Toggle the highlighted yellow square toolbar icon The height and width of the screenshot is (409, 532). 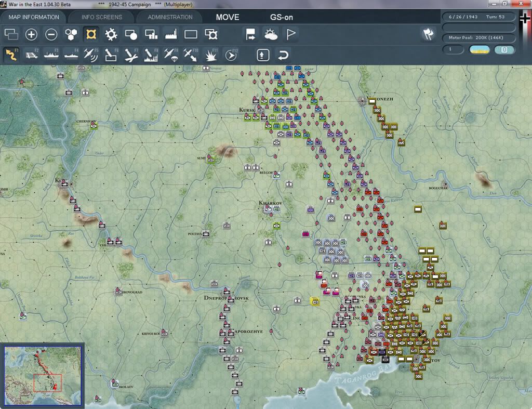(91, 34)
